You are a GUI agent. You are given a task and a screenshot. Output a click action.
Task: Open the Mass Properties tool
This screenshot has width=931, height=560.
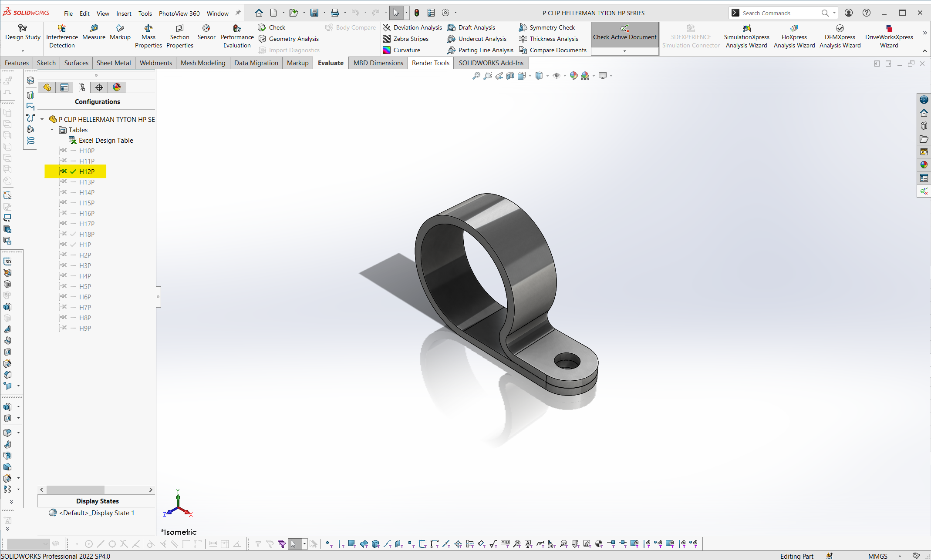148,37
